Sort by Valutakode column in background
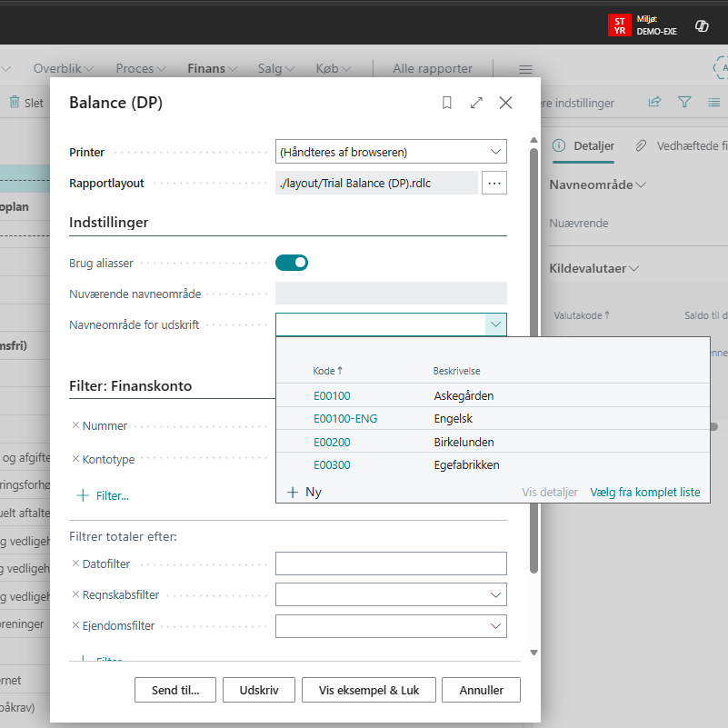 [582, 315]
